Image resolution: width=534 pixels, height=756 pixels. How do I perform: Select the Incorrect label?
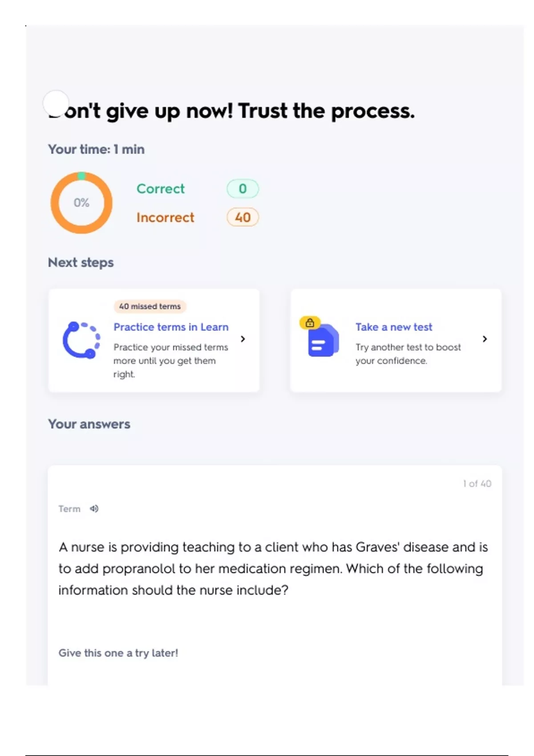[x=165, y=217]
